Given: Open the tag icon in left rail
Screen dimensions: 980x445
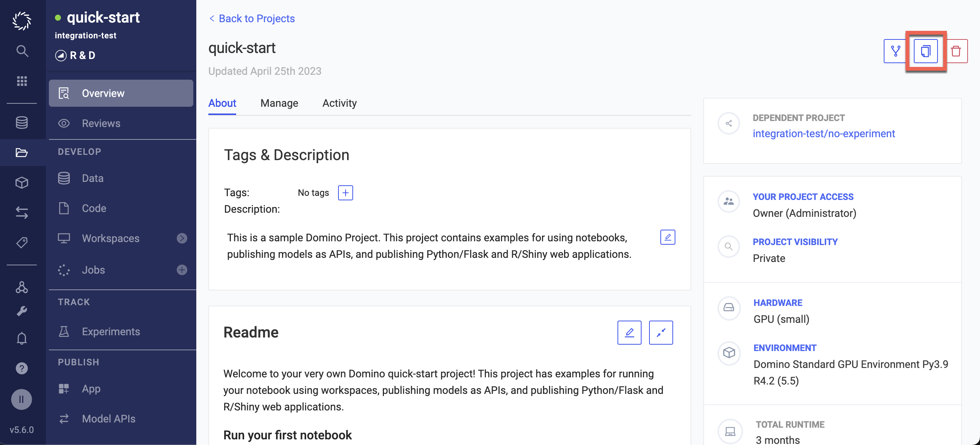Looking at the screenshot, I should click(x=22, y=242).
